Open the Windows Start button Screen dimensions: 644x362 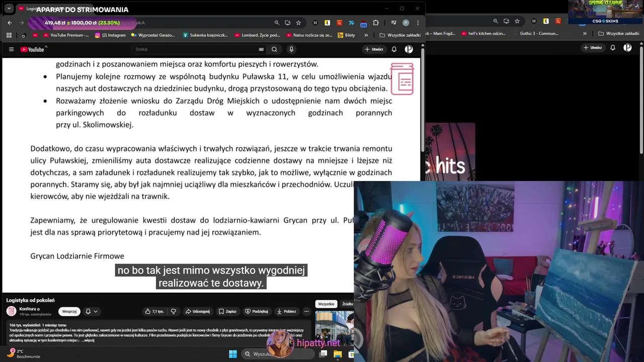[233, 354]
